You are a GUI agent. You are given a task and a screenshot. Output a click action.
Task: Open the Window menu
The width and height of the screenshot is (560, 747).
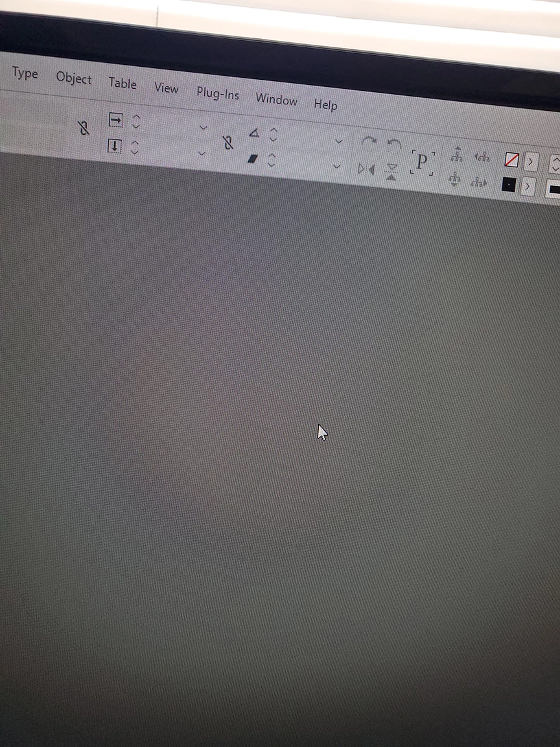(x=276, y=99)
